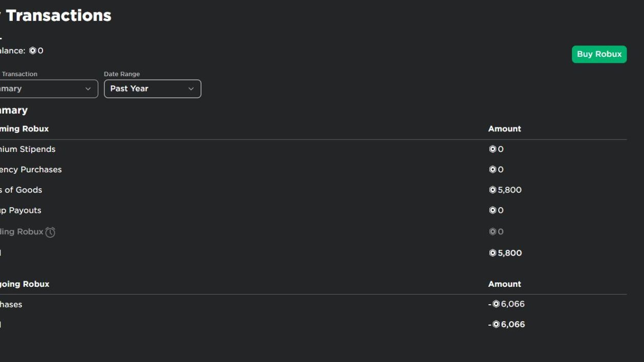Click Robux icon in Sales of Goods row

tap(492, 190)
